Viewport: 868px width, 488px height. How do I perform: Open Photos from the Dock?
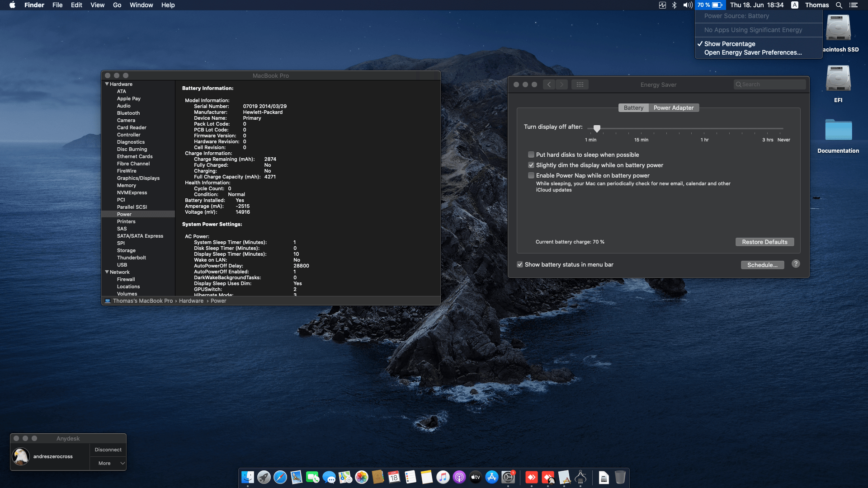tap(362, 477)
